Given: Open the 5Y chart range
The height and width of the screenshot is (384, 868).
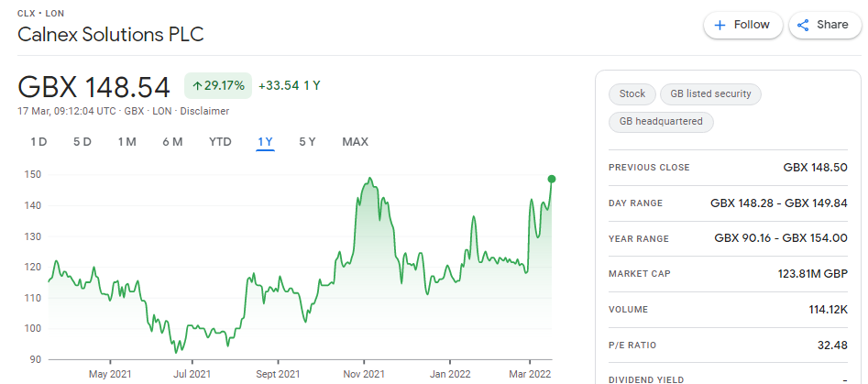Looking at the screenshot, I should [x=307, y=142].
